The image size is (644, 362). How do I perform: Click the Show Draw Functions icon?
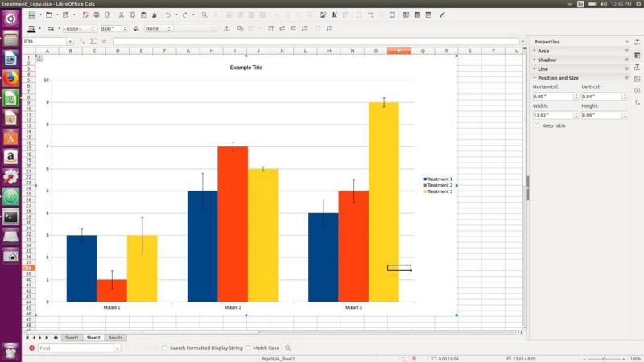click(442, 14)
